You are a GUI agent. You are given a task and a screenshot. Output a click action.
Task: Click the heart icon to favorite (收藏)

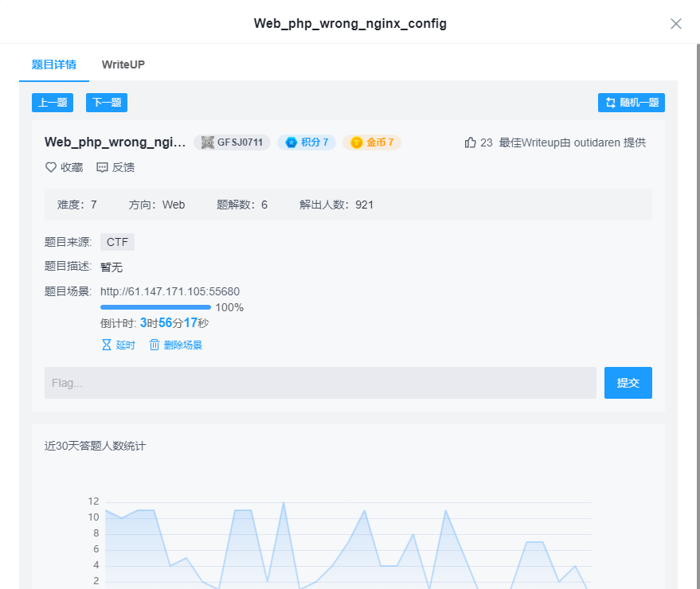pos(49,167)
